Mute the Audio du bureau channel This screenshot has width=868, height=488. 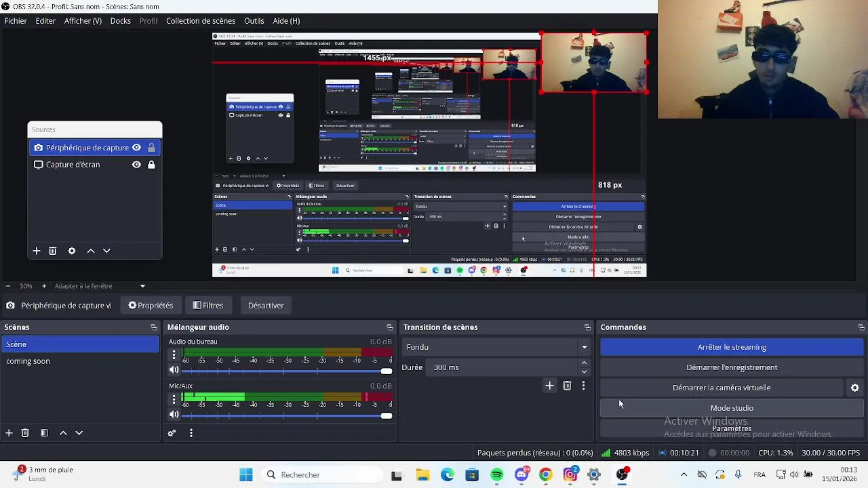pyautogui.click(x=174, y=370)
